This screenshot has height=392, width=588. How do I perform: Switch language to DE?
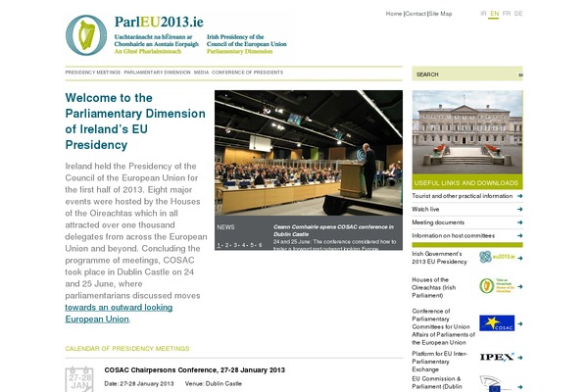tap(518, 14)
